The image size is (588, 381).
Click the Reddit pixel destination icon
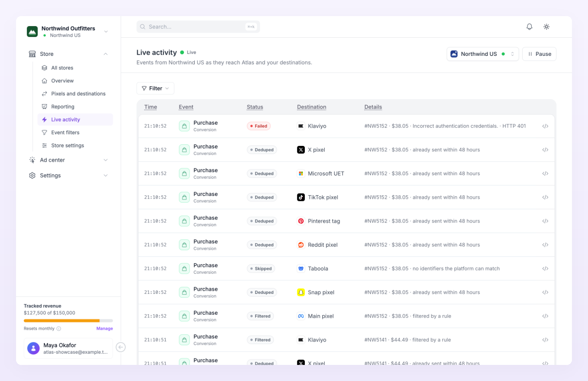pos(301,245)
